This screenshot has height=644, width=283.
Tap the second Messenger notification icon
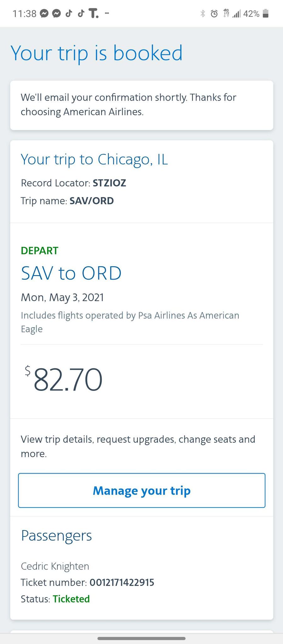57,14
